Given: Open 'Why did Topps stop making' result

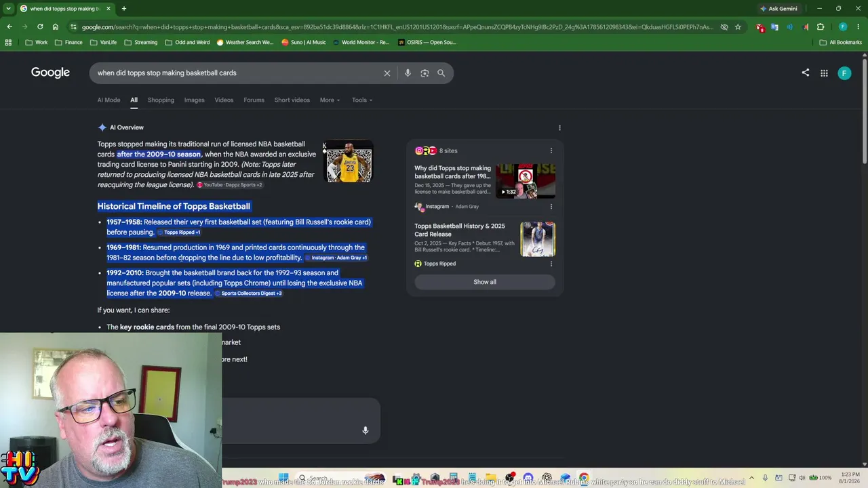Looking at the screenshot, I should [453, 172].
